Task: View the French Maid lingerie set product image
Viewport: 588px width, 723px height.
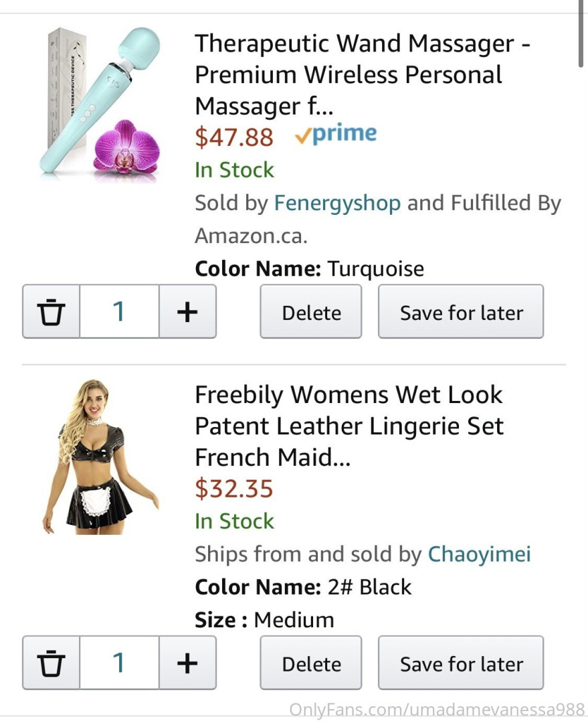Action: coord(100,457)
